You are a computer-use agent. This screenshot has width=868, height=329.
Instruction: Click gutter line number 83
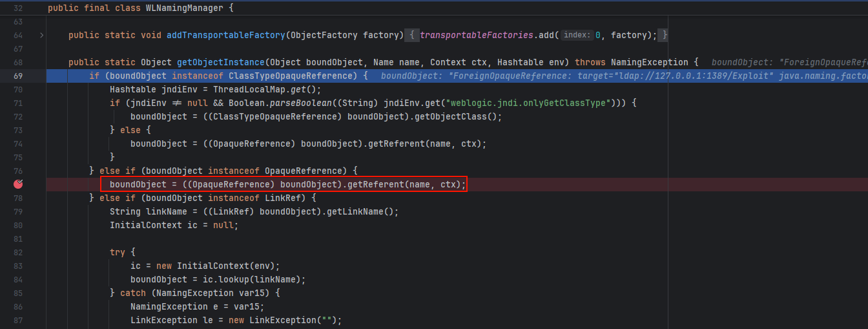[17, 266]
